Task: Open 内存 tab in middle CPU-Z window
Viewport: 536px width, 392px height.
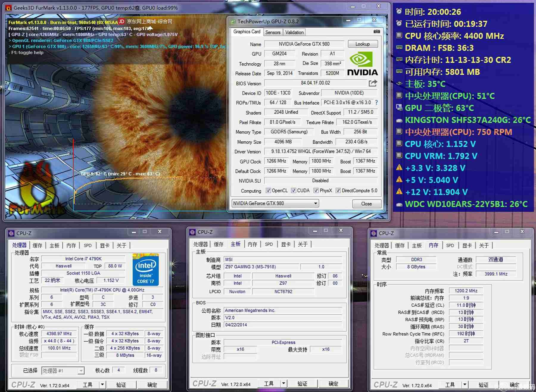Action: tap(252, 244)
